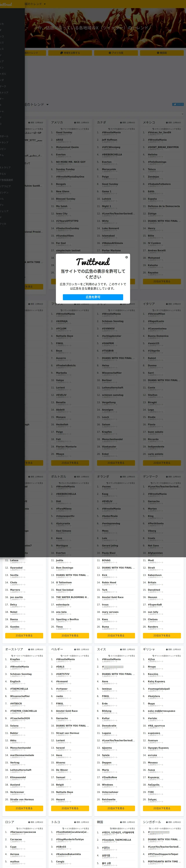Viewport: 186px width, 868px height.
Task: Click the 地域を比較する compare button
Action: tap(70, 53)
